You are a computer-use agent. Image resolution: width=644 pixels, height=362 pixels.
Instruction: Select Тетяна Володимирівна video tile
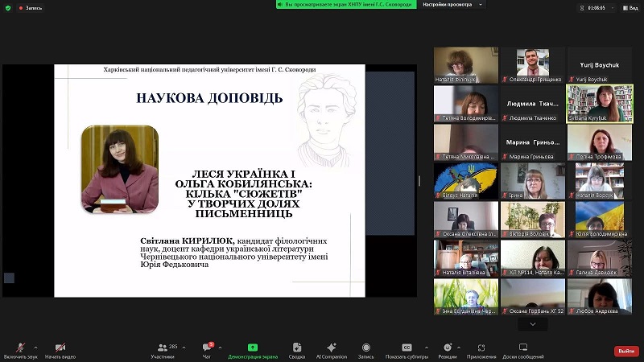[466, 104]
